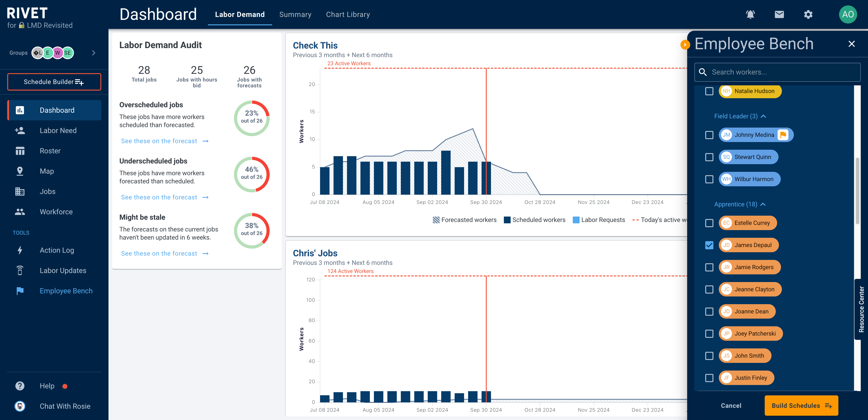Open Roster in the sidebar
The width and height of the screenshot is (868, 420).
(54, 151)
